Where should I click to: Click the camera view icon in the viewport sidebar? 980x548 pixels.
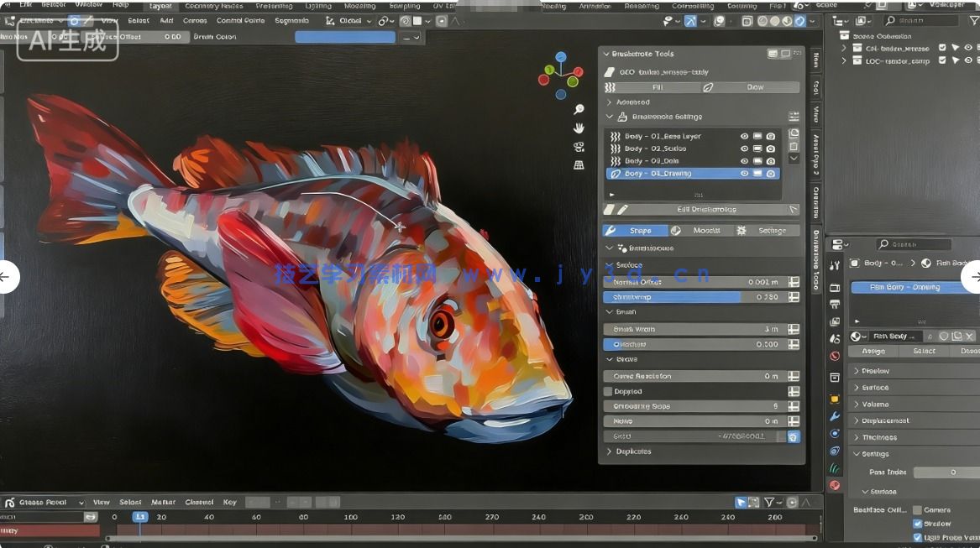[579, 146]
